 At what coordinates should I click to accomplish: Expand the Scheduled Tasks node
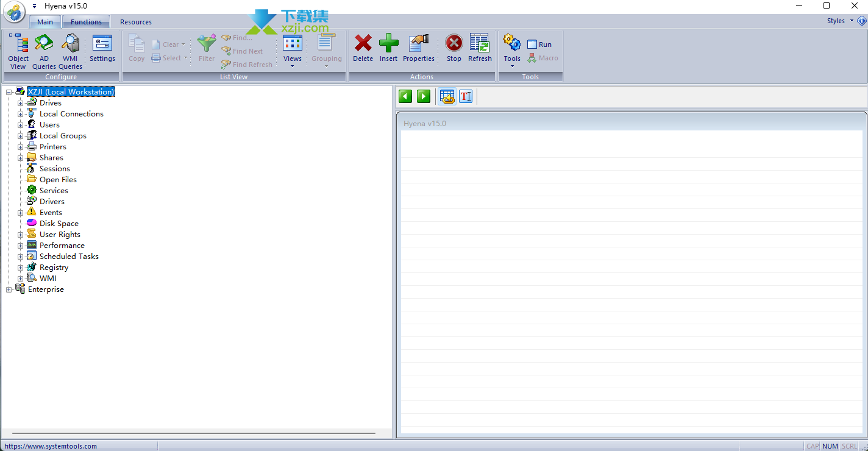pos(20,257)
